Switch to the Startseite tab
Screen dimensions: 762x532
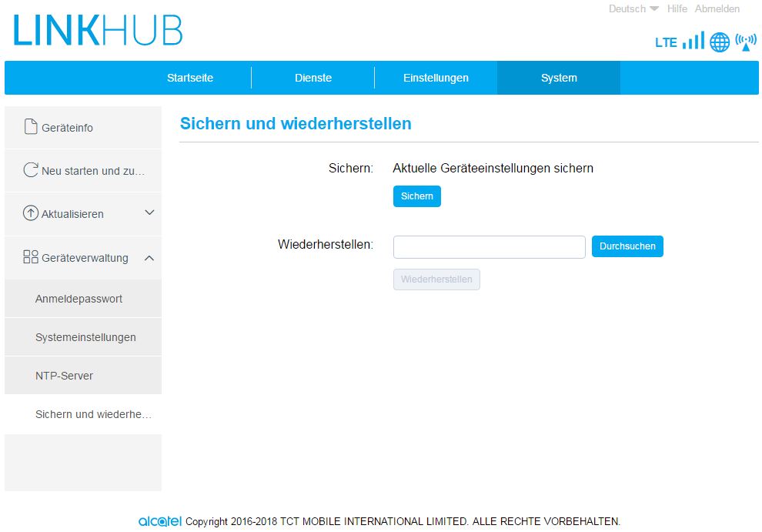point(190,78)
